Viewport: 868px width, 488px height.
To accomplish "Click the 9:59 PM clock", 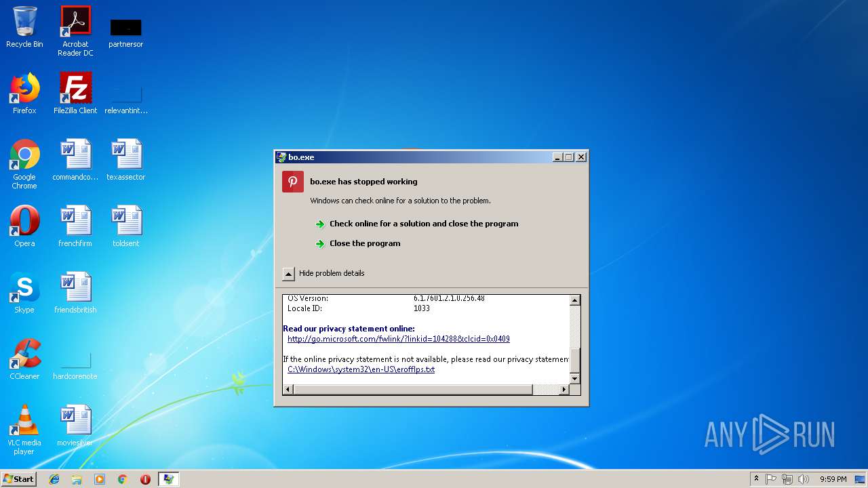I will coord(833,479).
